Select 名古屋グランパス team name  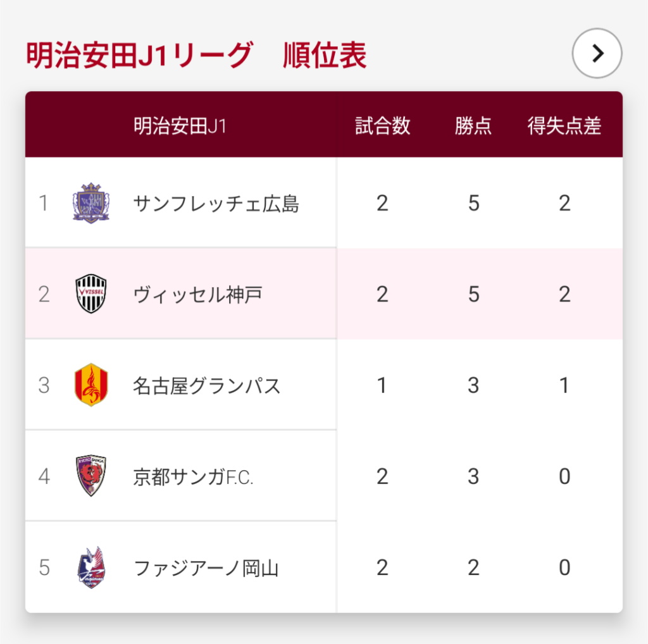[207, 385]
